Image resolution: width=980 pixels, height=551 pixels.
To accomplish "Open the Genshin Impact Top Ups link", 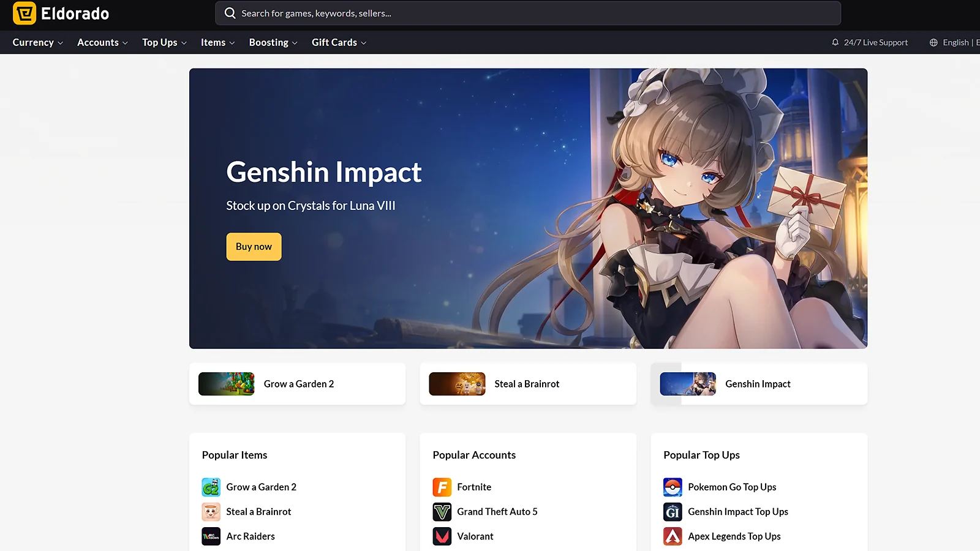I will pyautogui.click(x=738, y=512).
